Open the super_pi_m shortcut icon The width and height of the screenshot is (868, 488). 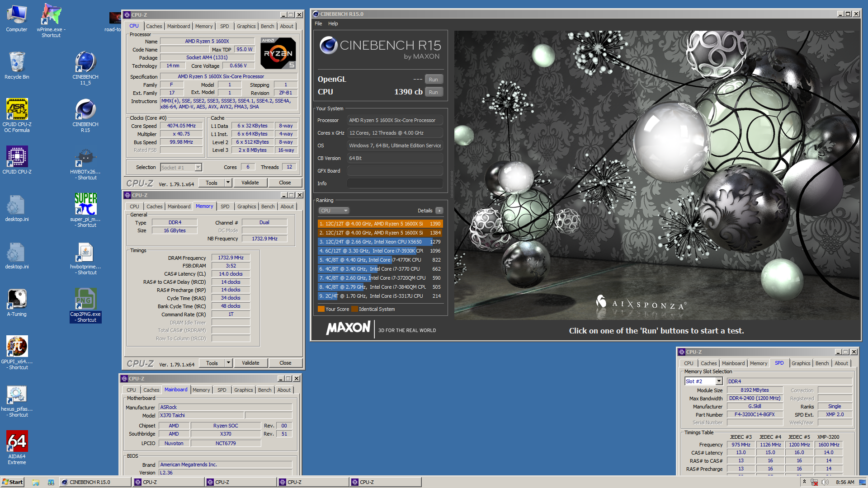[x=85, y=210]
